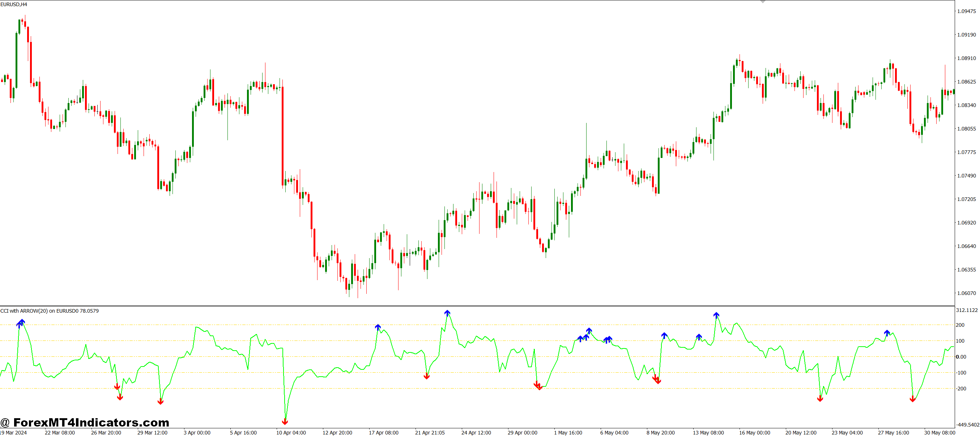Select the first blue up arrow signal on CCI
Viewport: 980px width, 437px height.
click(20, 324)
